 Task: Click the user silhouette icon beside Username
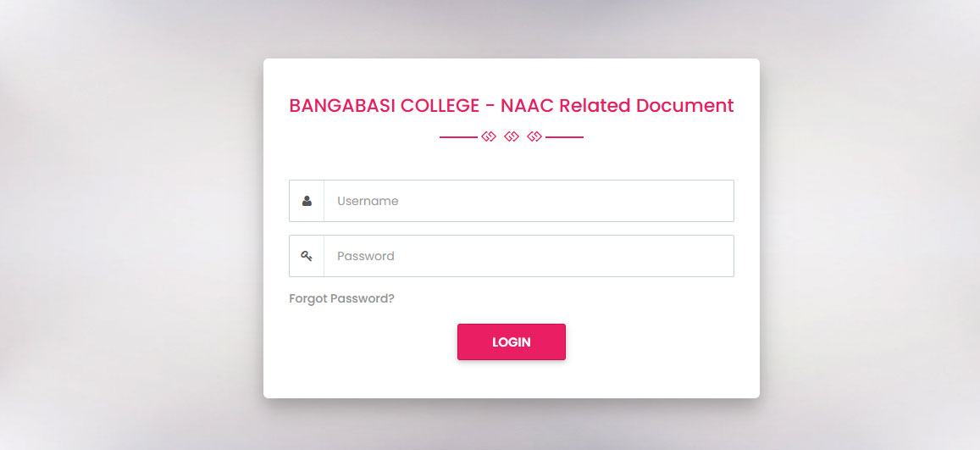pyautogui.click(x=307, y=201)
